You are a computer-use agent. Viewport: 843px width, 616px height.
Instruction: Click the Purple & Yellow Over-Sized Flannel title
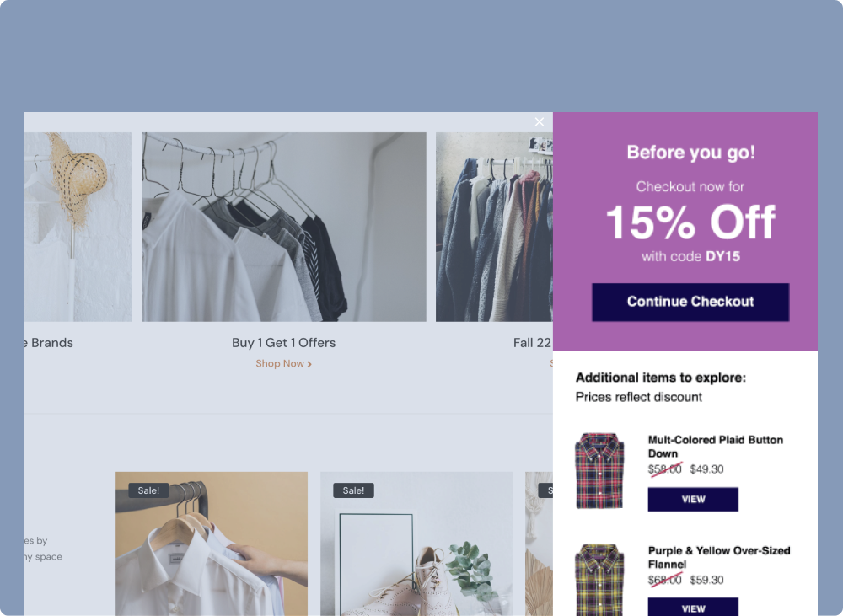coord(719,557)
